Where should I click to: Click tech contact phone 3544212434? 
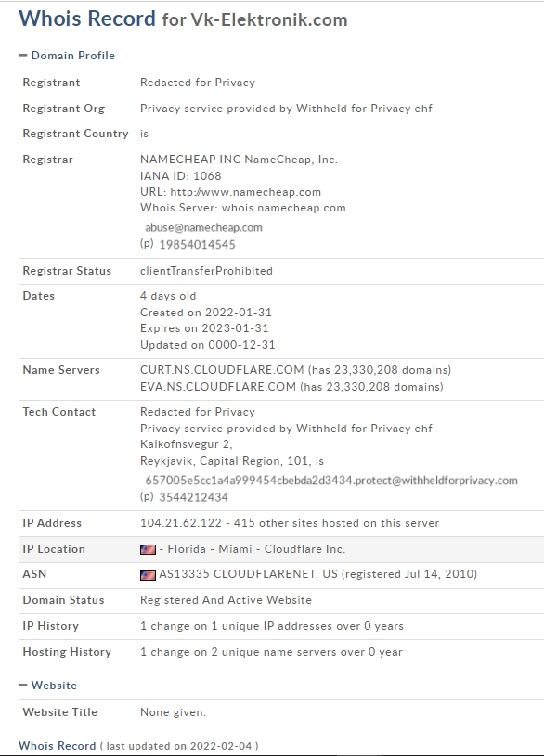click(194, 497)
